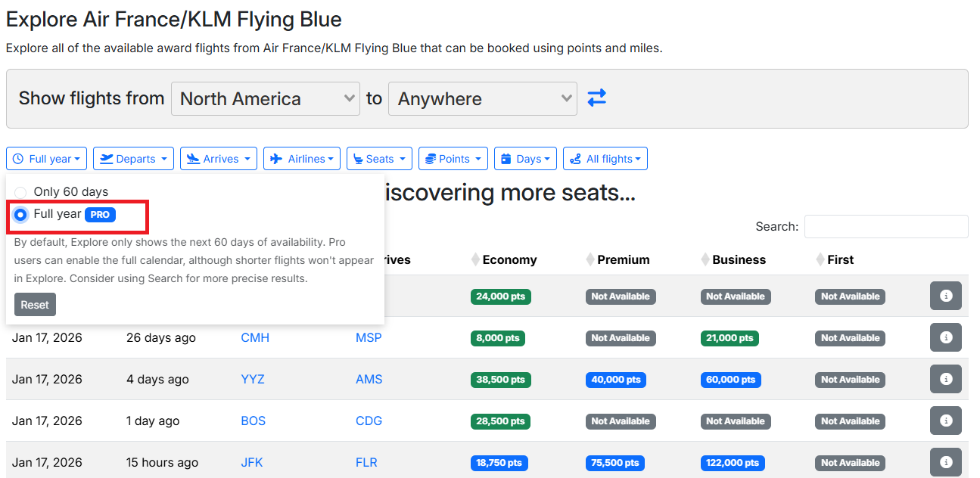The width and height of the screenshot is (980, 478).
Task: Open info icon for the JFK to FLR flight
Action: point(945,462)
